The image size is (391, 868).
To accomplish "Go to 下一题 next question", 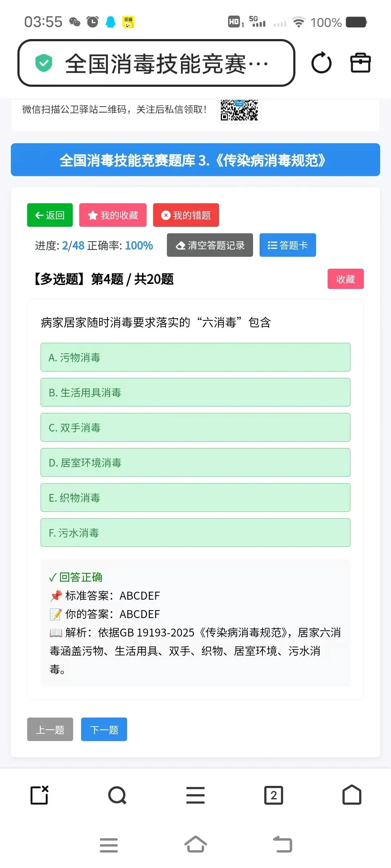I will click(x=104, y=729).
